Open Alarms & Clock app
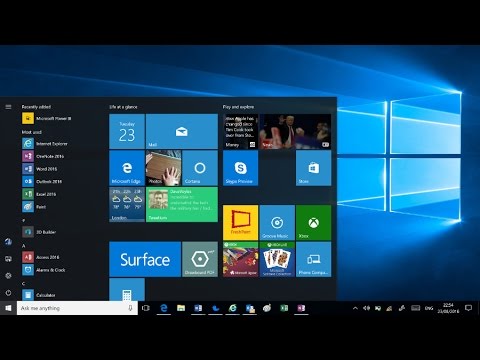Image resolution: width=480 pixels, height=360 pixels. point(44,270)
